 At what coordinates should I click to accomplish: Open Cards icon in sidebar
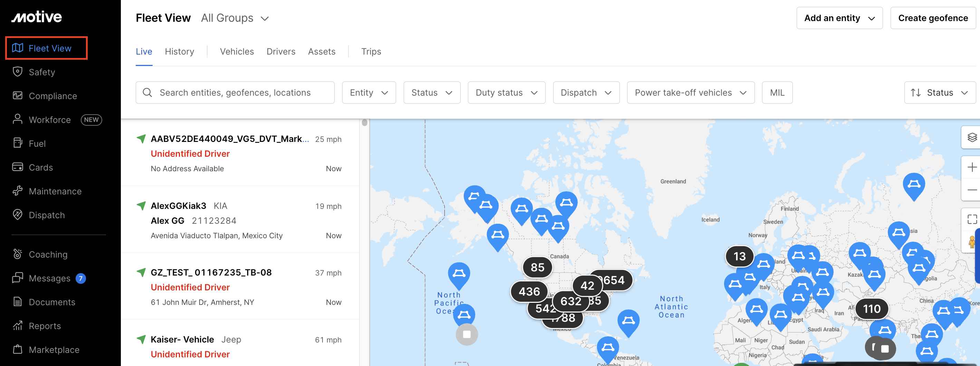point(18,167)
